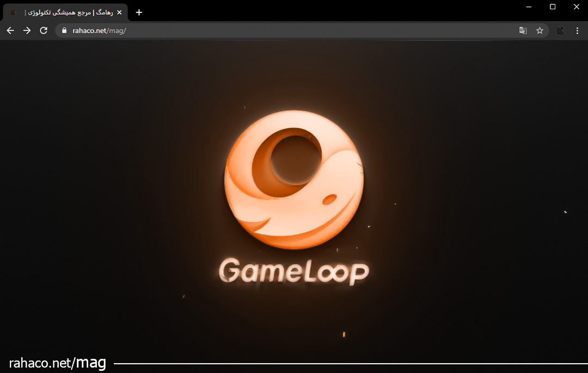Focus the address bar showing rahaco.net/mag/

[272, 30]
